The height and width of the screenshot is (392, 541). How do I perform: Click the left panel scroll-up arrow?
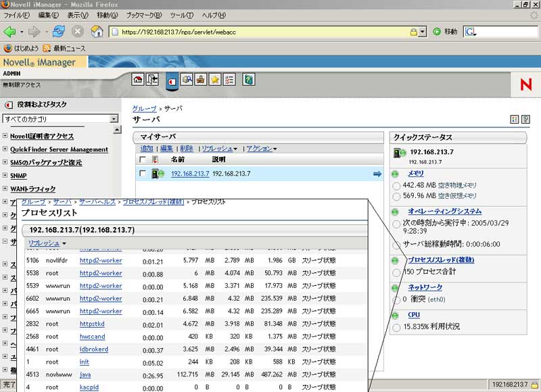point(117,130)
